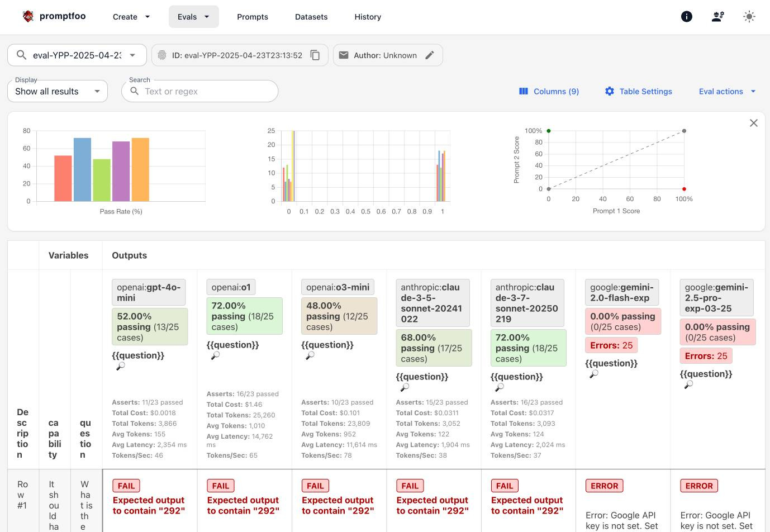Click the openai:gpt-4o-mini provider label
Image resolution: width=770 pixels, height=532 pixels.
149,292
